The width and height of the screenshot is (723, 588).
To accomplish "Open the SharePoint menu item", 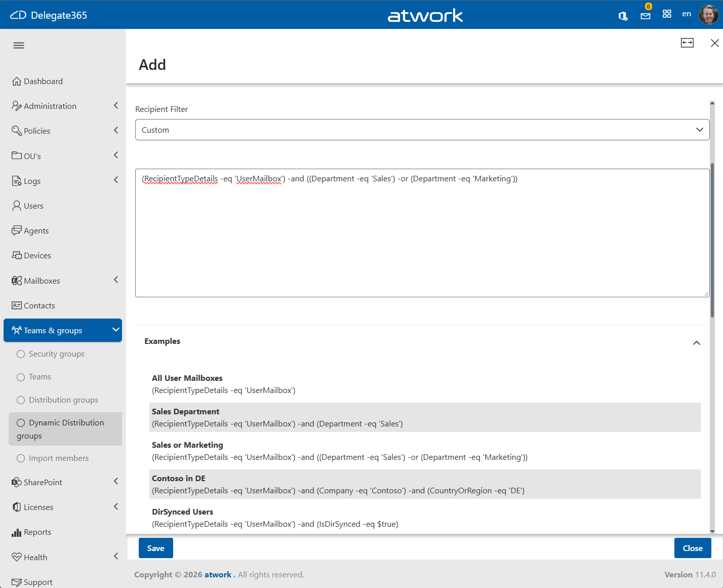I will (x=63, y=482).
